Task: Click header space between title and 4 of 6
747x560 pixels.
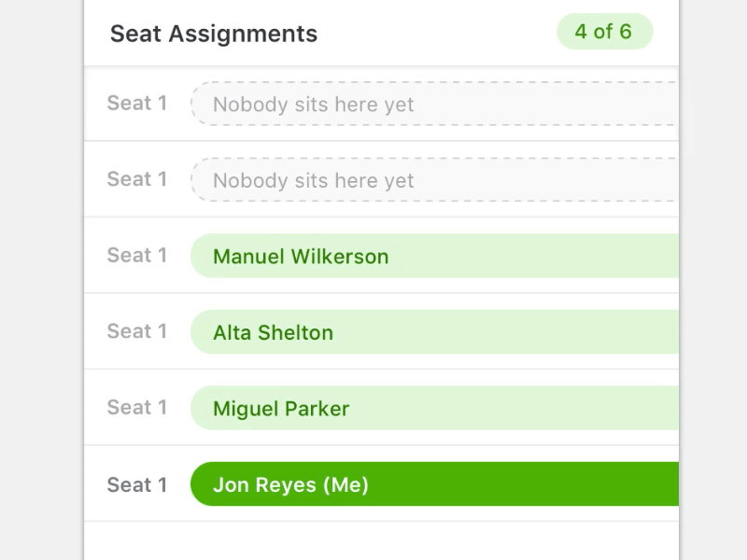Action: click(437, 34)
